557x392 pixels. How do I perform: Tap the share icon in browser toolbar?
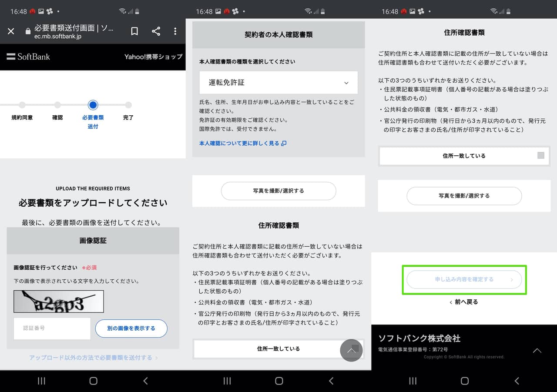click(x=156, y=31)
